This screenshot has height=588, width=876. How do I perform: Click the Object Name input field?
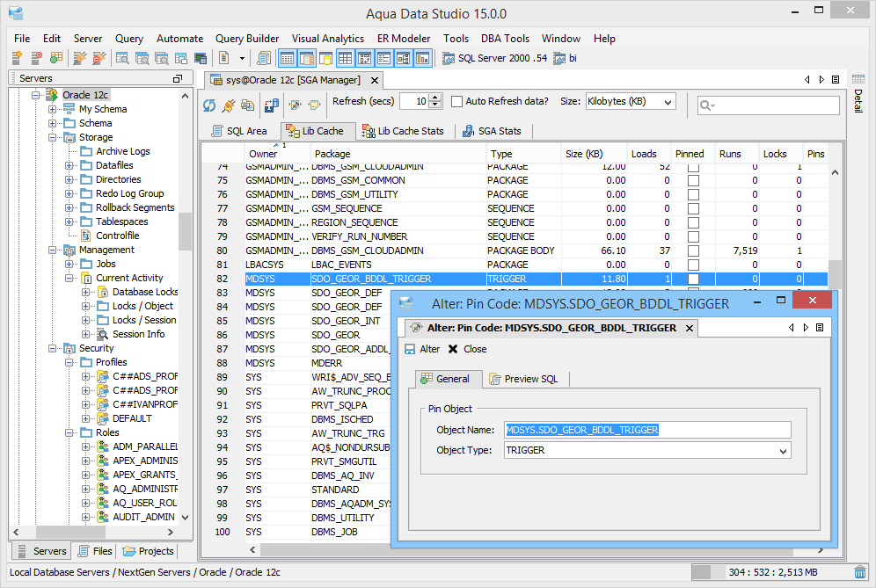tap(647, 430)
